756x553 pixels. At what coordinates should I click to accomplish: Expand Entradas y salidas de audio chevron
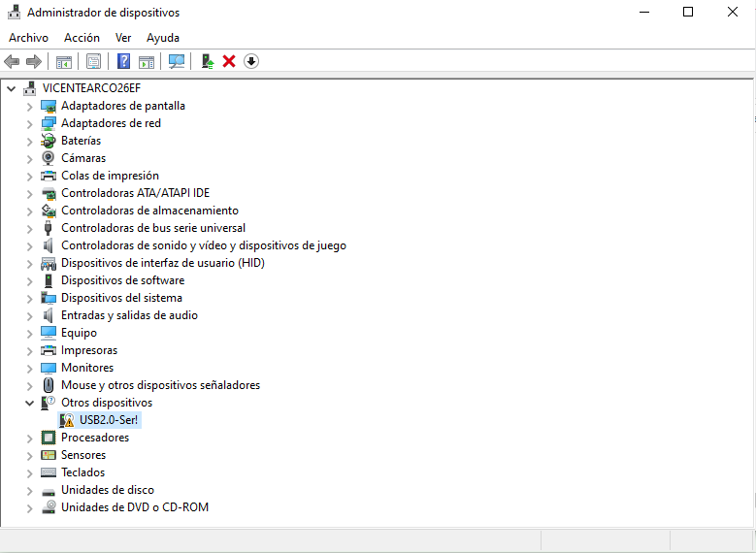(30, 316)
